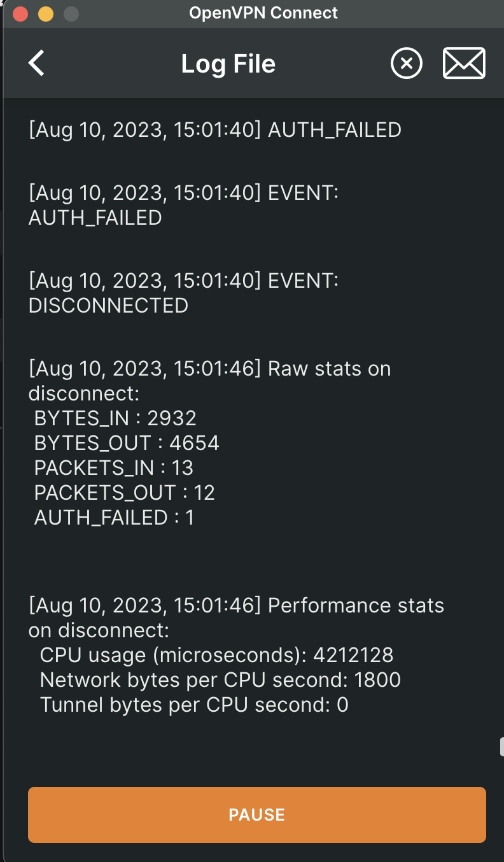Click the EVENT: DISCONNECTED log entry

coord(183,293)
